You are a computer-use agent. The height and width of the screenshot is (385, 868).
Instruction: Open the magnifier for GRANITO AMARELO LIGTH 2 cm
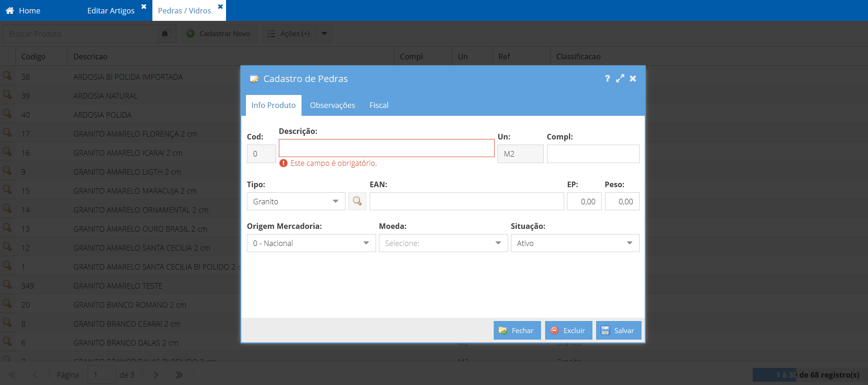click(7, 170)
